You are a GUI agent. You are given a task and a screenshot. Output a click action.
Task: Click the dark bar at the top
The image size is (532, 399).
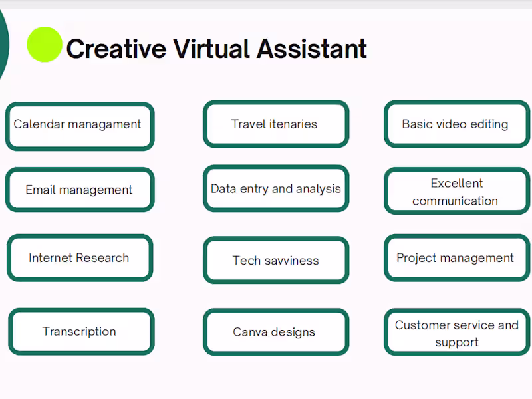[266, 3]
